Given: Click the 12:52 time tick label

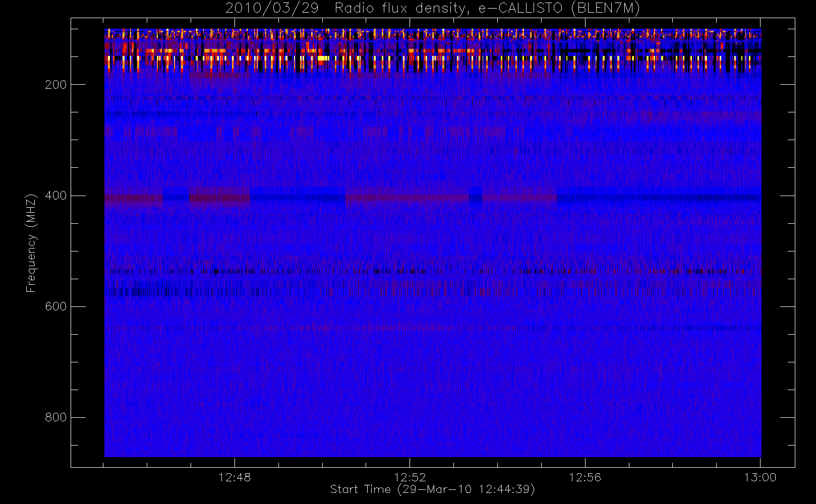Looking at the screenshot, I should coord(410,477).
